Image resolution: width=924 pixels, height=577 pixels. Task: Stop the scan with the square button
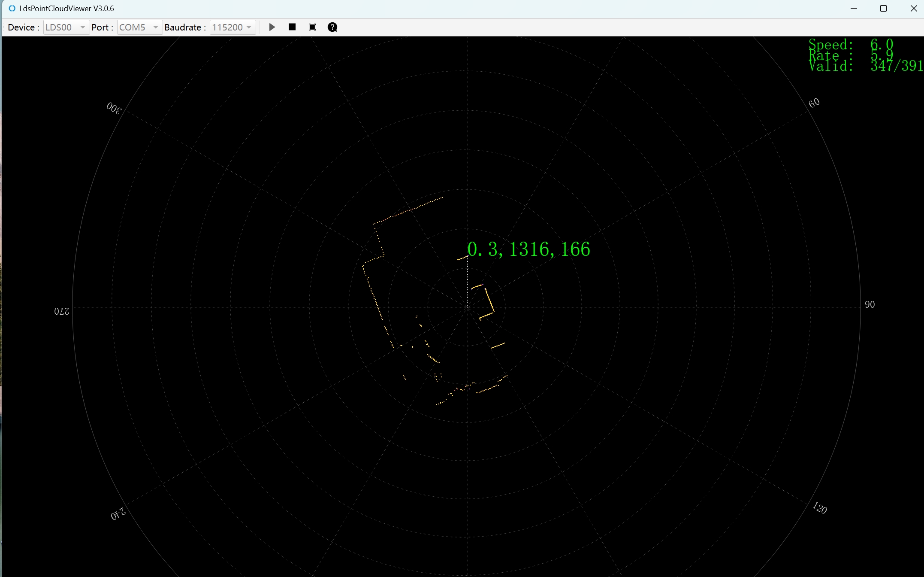(x=292, y=27)
